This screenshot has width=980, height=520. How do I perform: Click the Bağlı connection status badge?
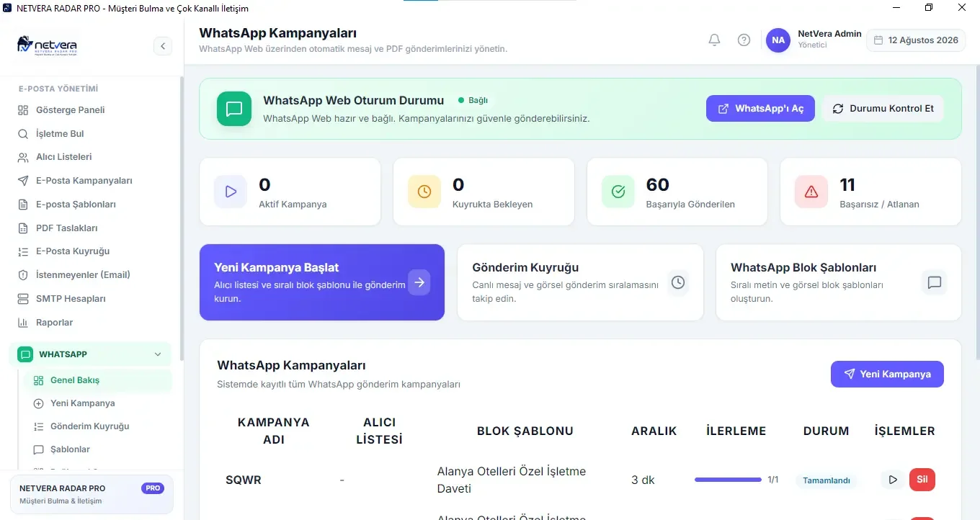pos(473,100)
